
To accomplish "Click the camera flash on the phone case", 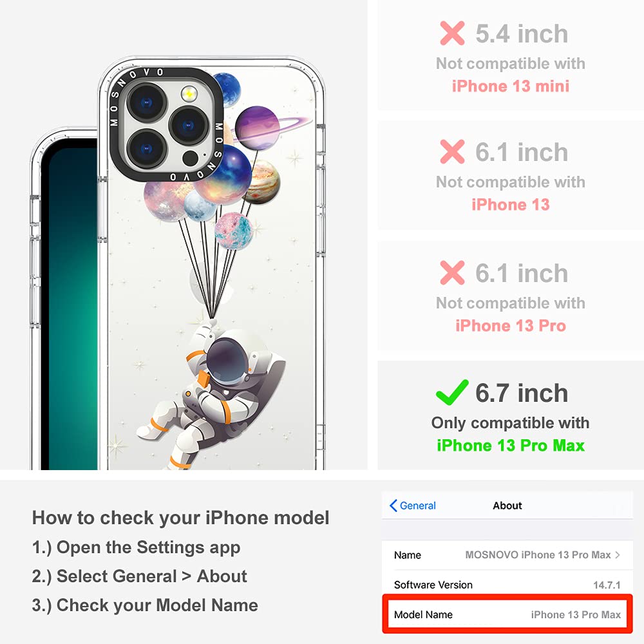I will pyautogui.click(x=189, y=94).
